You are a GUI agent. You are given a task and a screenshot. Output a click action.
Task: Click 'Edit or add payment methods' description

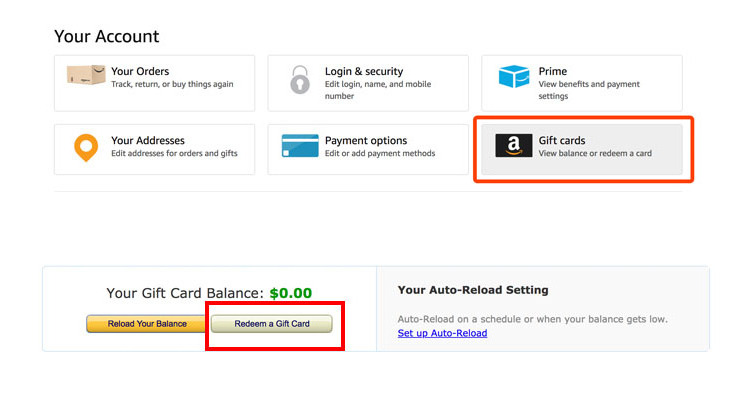[378, 153]
